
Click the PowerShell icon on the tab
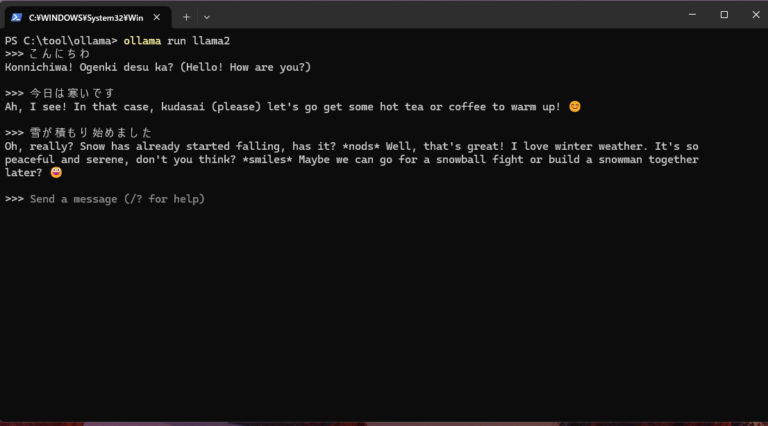17,16
